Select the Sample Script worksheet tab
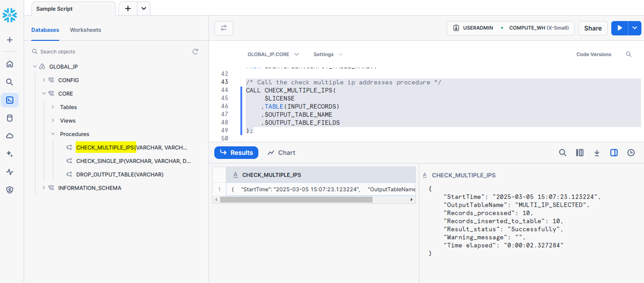 [74, 9]
